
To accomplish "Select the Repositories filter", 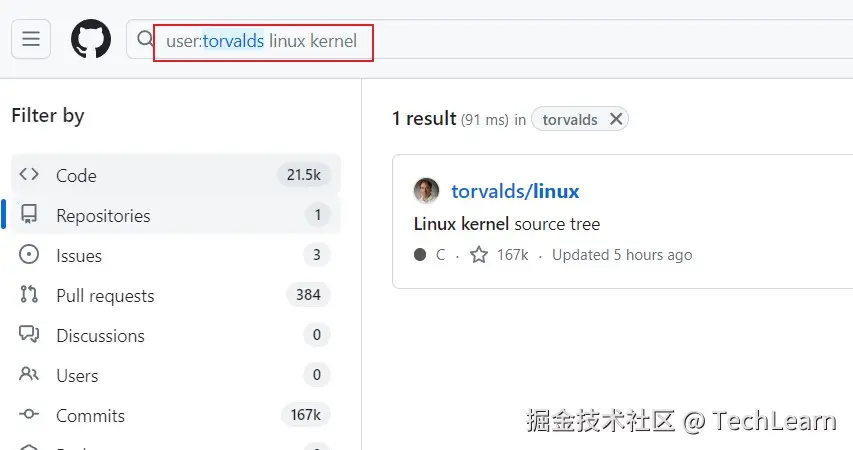I will (103, 215).
